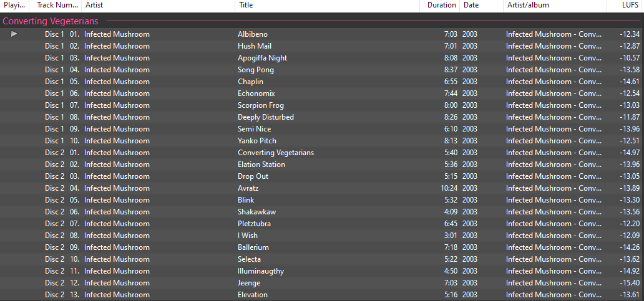Select the track titled Deeply Disturbed
This screenshot has width=644, height=301.
point(266,117)
